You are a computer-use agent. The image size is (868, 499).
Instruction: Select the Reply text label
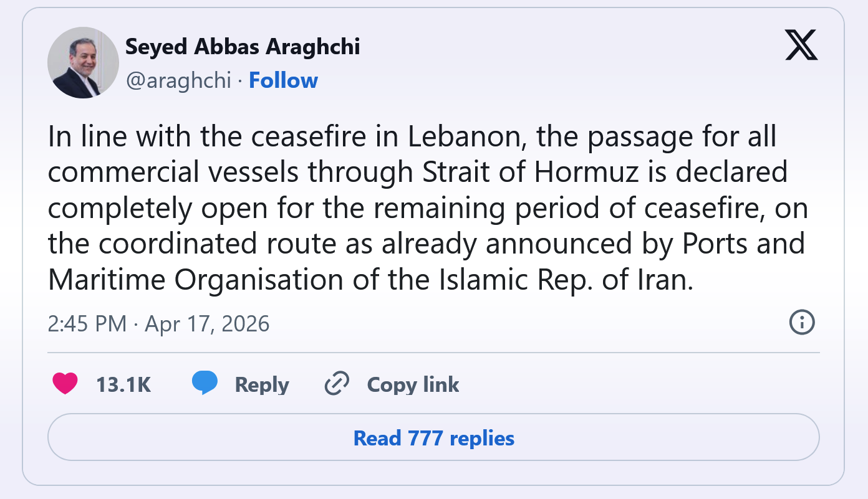coord(262,384)
